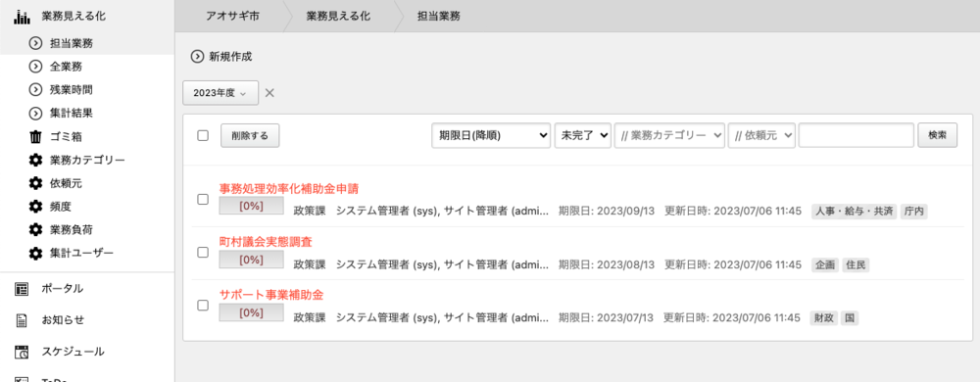Click the [0%] progress bar for 町村議会実態調査

pos(251,260)
